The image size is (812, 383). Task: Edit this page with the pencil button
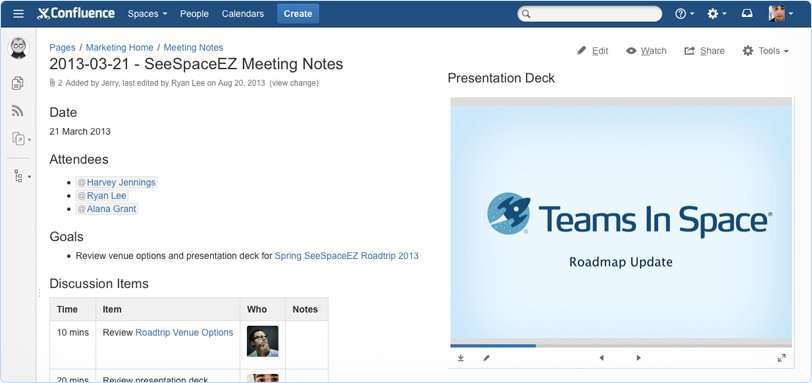tap(592, 51)
